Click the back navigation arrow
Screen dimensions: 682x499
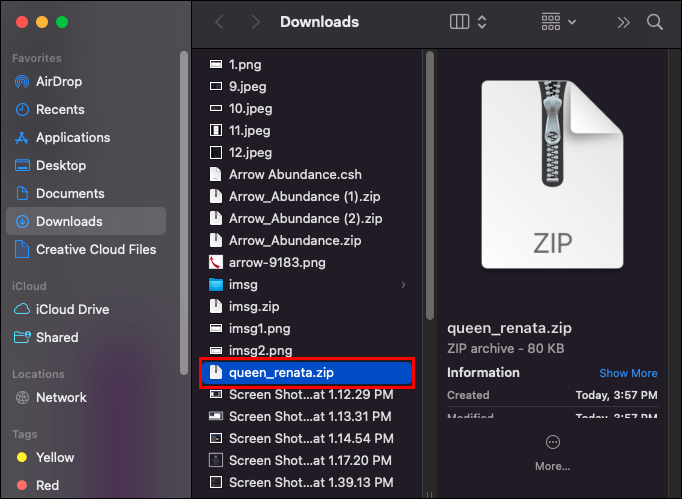[219, 22]
